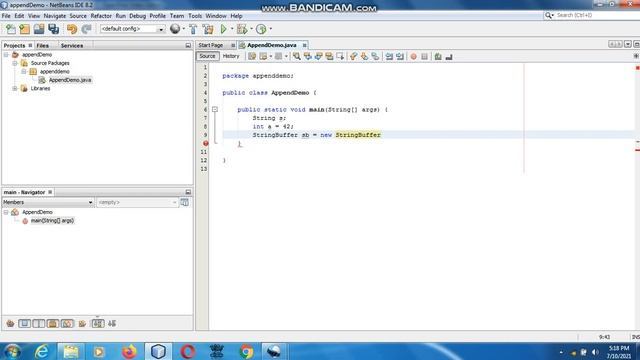Click the Clean and Build Project icon
This screenshot has width=640, height=360.
208,29
